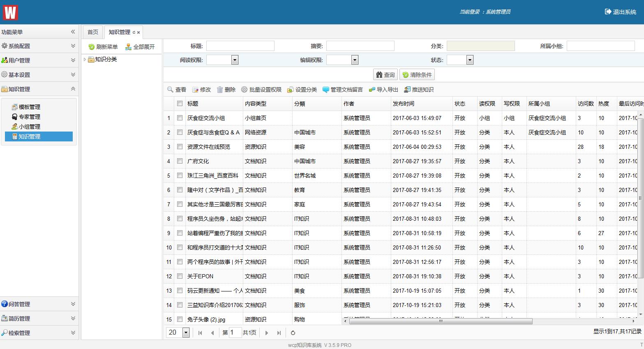Screen dimensions: 644x349
Task: Click the 查询 binoculars search button
Action: pyautogui.click(x=385, y=75)
